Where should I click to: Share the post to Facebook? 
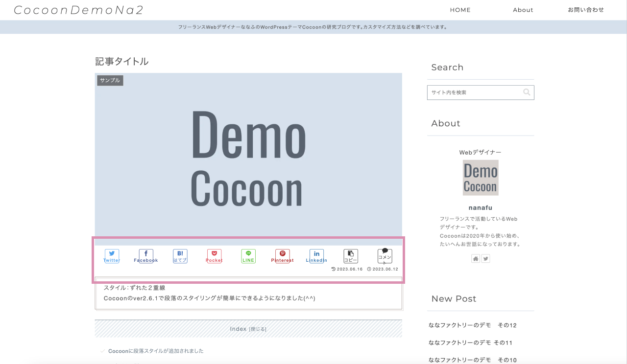(145, 255)
